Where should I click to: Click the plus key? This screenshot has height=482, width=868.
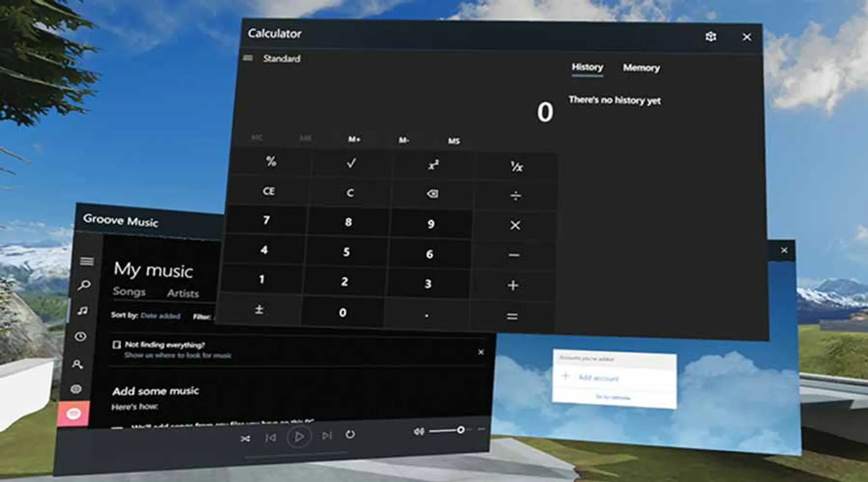(x=513, y=285)
